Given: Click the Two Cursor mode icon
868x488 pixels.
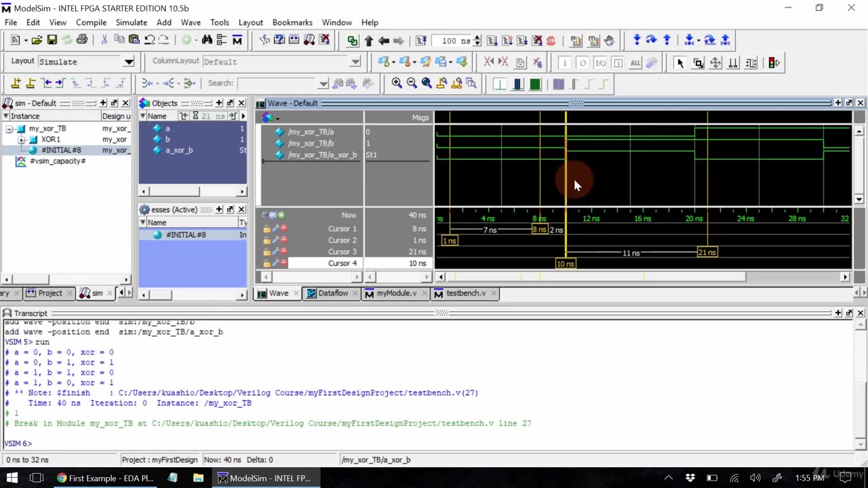Looking at the screenshot, I should (x=733, y=63).
